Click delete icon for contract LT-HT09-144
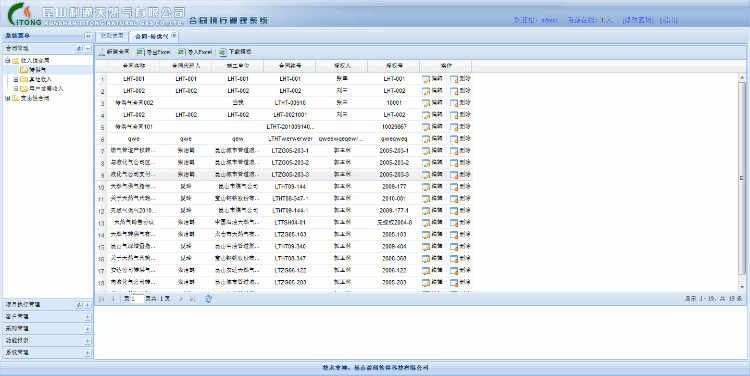 point(454,187)
